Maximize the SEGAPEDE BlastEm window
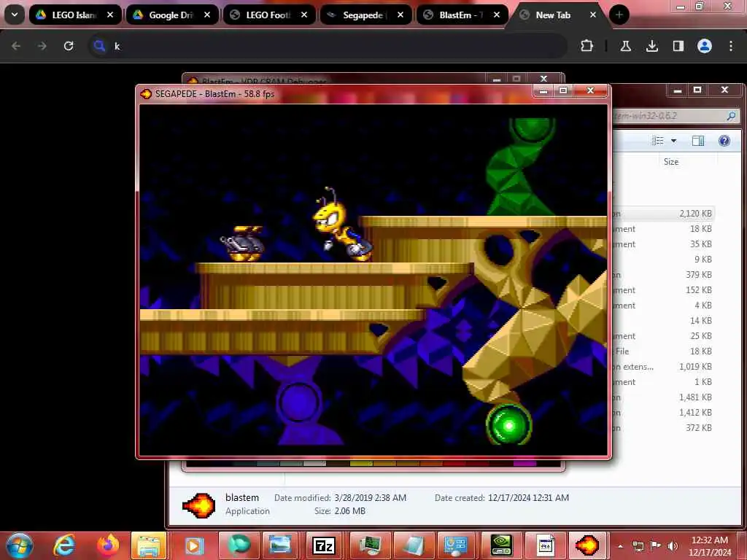This screenshot has height=560, width=747. coord(563,90)
